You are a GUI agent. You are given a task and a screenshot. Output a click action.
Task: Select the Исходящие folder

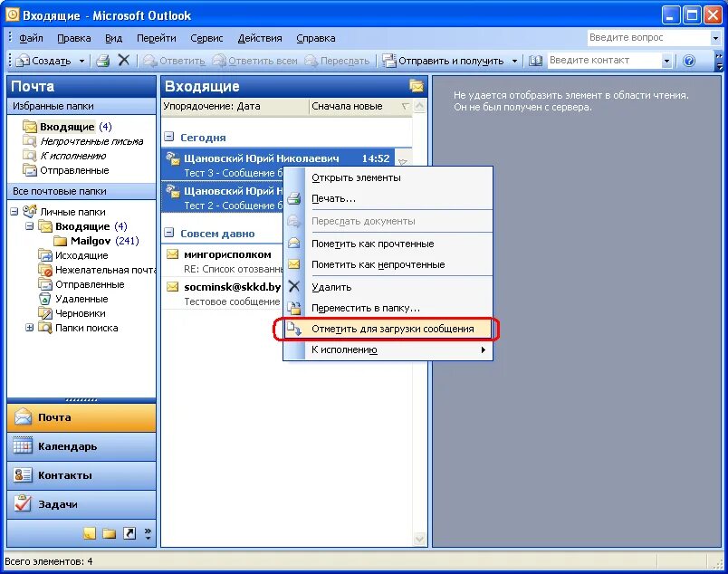tap(73, 255)
